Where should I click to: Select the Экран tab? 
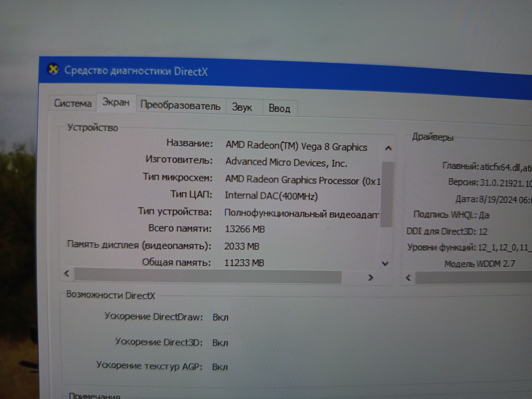[116, 102]
